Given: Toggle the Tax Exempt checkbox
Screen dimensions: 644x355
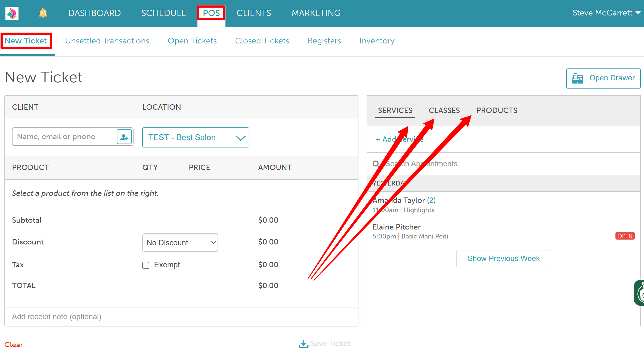Looking at the screenshot, I should point(146,265).
